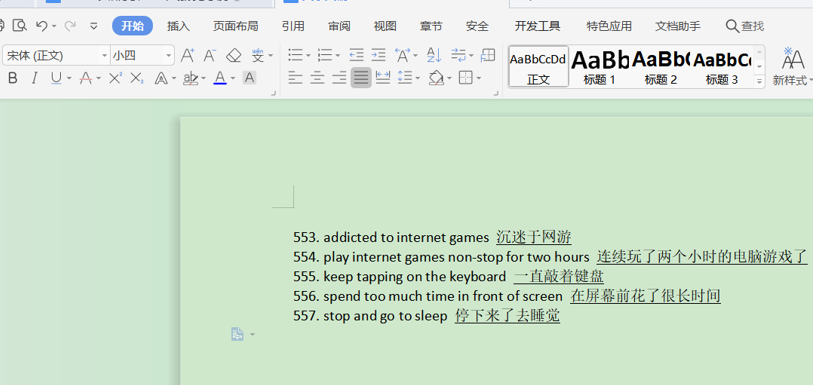Open the 开发工具 ribbon tab
The image size is (813, 385).
[x=537, y=26]
